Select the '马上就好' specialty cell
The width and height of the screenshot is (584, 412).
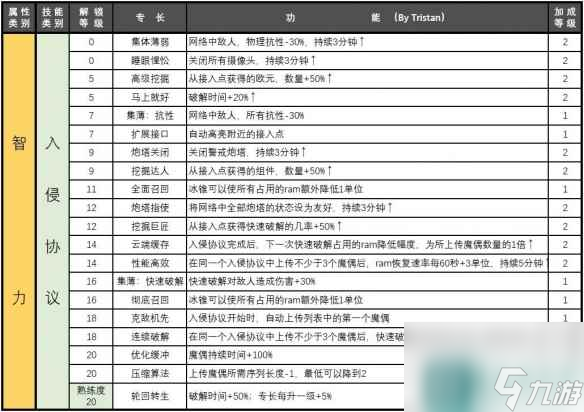[150, 97]
